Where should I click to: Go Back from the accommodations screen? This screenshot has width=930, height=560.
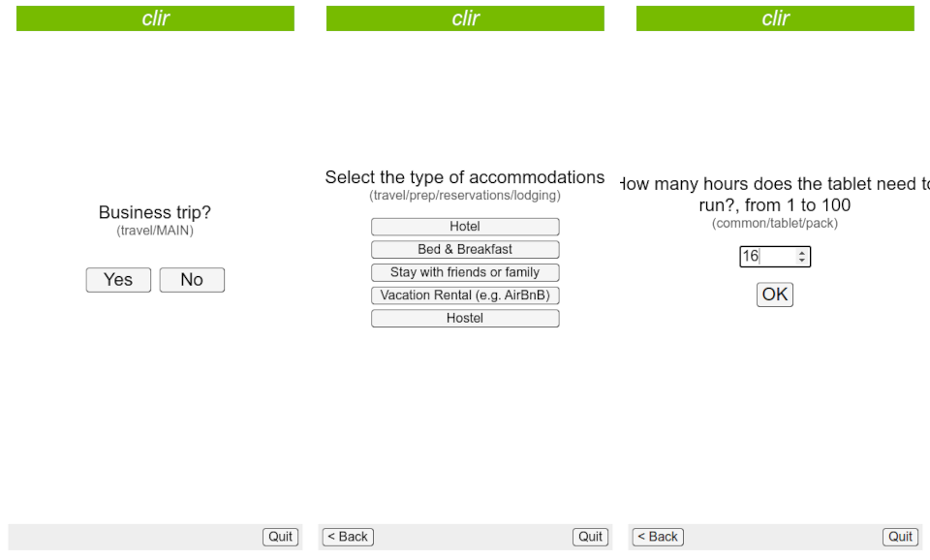[x=348, y=537]
